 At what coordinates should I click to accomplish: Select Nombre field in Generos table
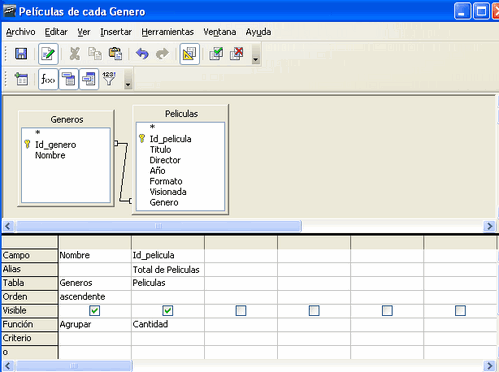[50, 156]
